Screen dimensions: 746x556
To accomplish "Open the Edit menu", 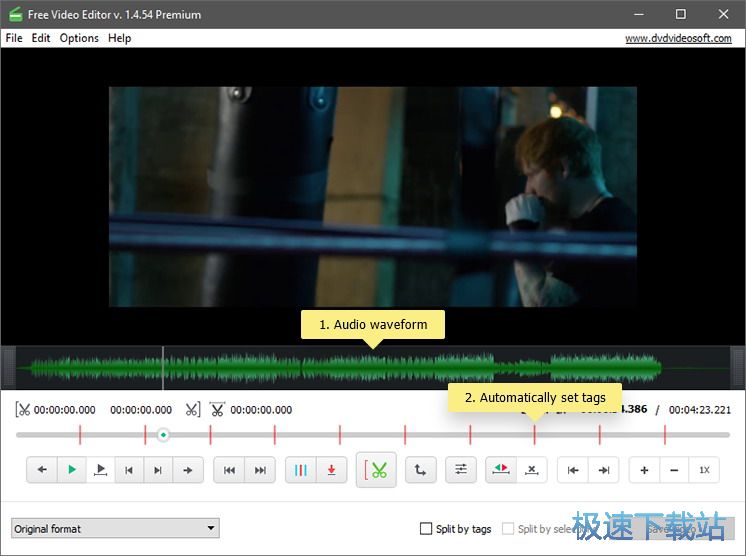I will tap(41, 38).
